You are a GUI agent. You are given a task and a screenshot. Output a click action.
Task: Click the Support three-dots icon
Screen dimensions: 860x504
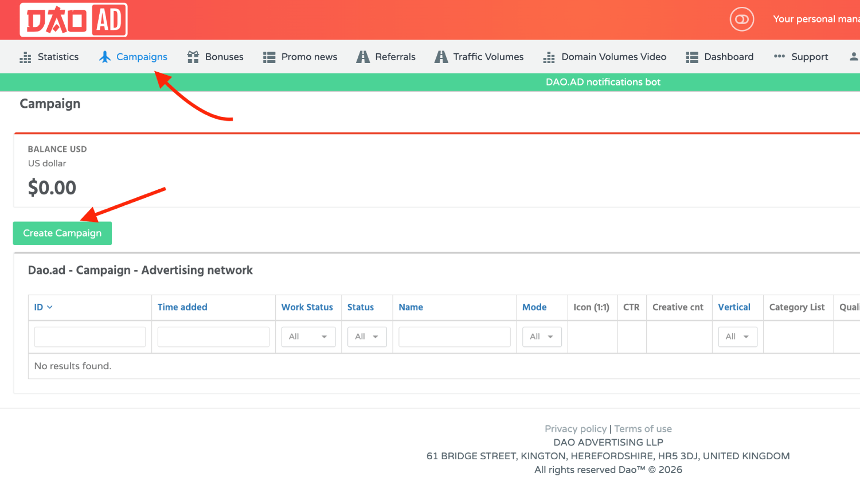pyautogui.click(x=779, y=56)
